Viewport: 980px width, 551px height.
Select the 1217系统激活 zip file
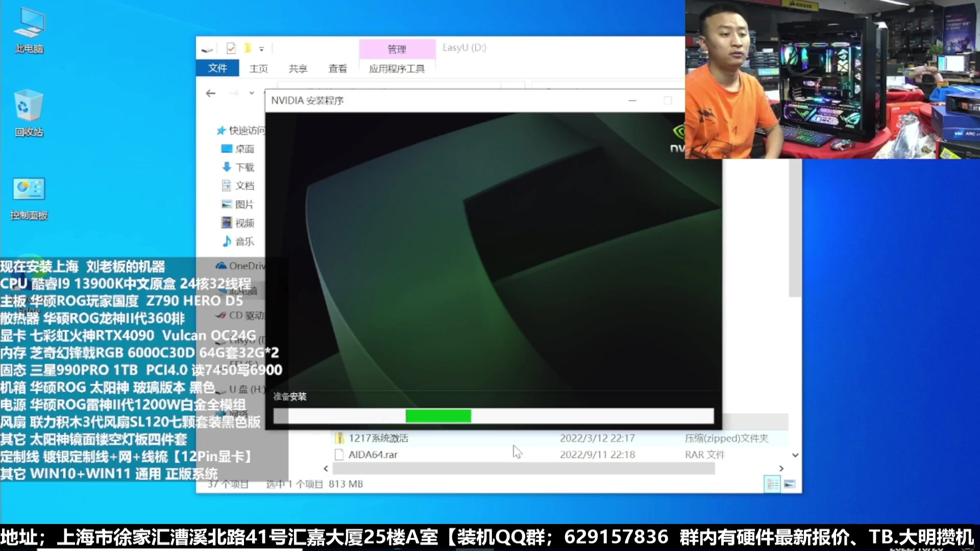(x=378, y=438)
